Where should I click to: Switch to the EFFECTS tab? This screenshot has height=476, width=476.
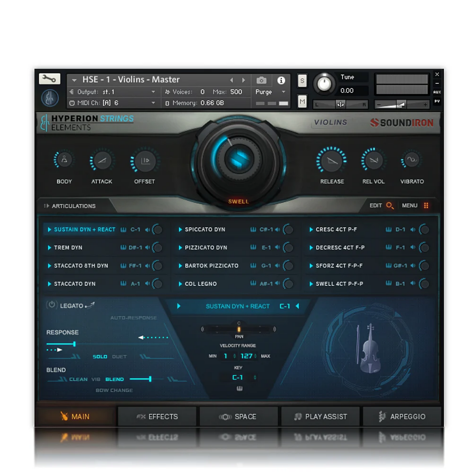(x=157, y=417)
